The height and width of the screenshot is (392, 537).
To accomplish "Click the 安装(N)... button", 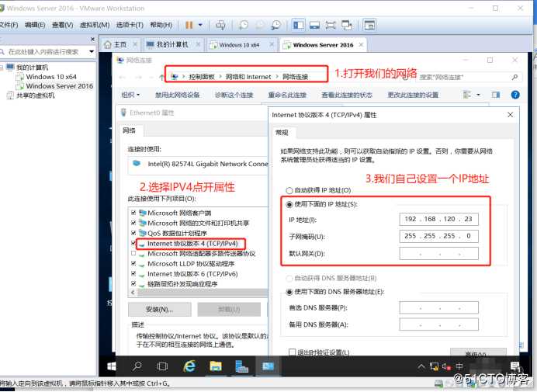I will click(160, 310).
